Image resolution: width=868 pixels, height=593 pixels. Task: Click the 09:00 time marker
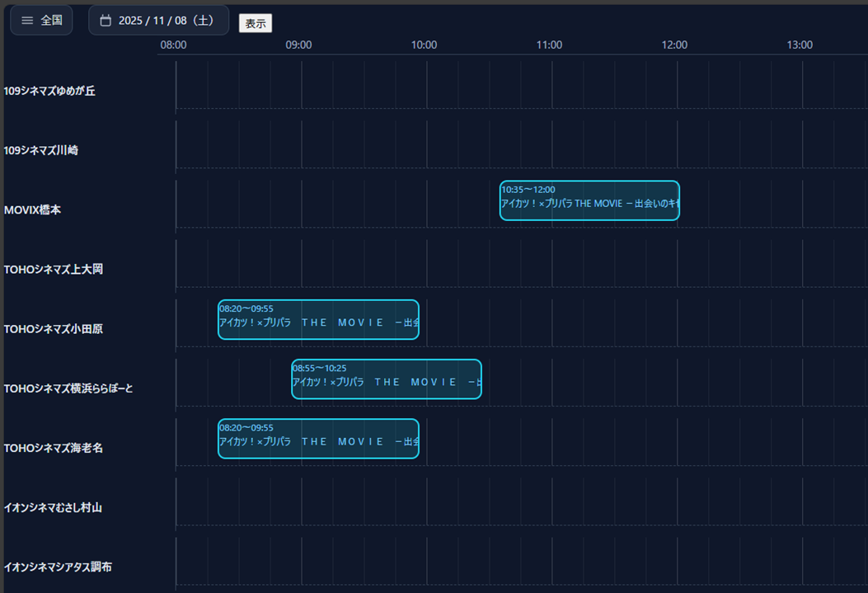point(298,45)
